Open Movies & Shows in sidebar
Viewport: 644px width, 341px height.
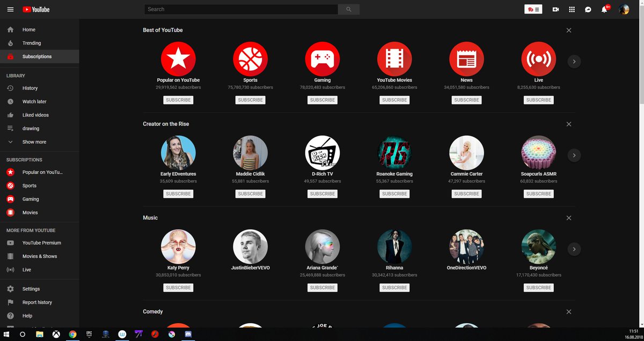(39, 256)
